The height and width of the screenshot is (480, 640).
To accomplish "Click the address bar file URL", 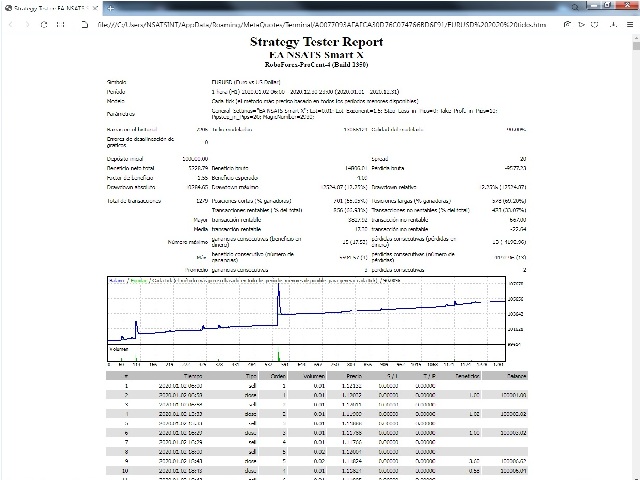I will 322,24.
